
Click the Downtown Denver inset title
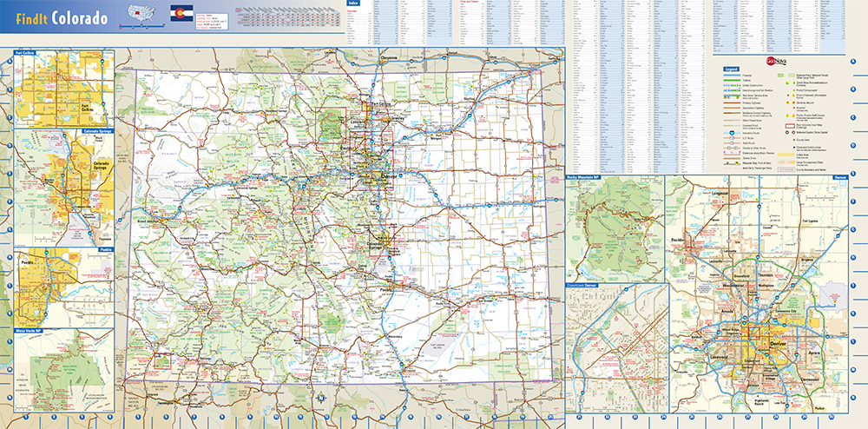pyautogui.click(x=582, y=286)
